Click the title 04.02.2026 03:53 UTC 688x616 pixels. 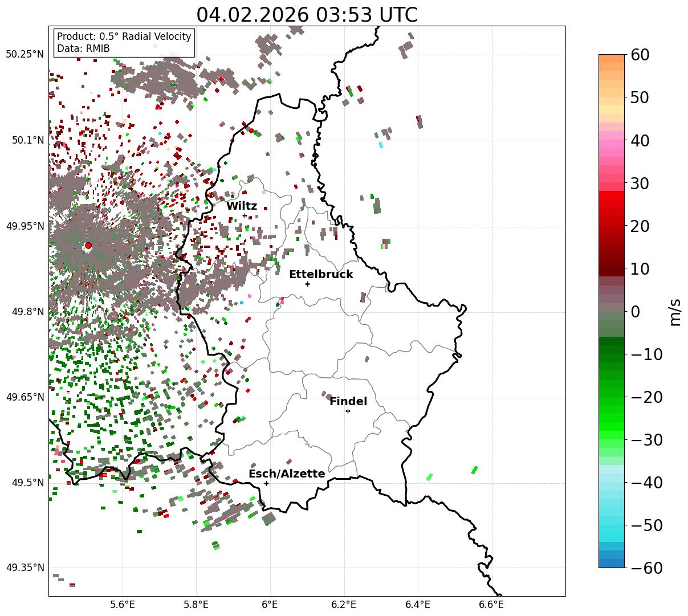pyautogui.click(x=307, y=15)
